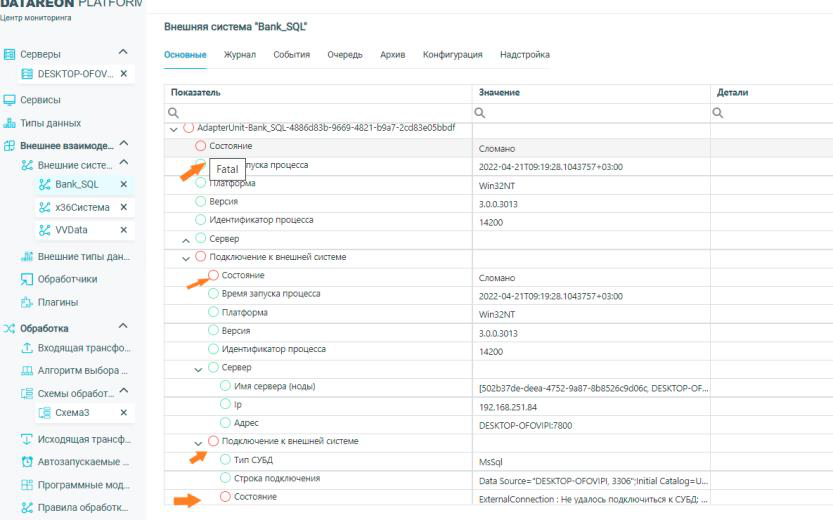Click red status circle of AdapterUnit-Bank_SQL row
The height and width of the screenshot is (520, 833).
[188, 129]
